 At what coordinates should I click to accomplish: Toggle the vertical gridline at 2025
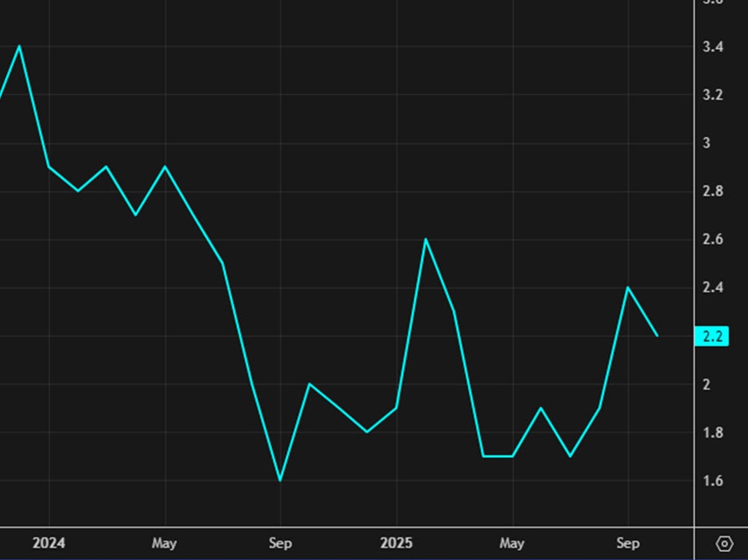(397, 268)
